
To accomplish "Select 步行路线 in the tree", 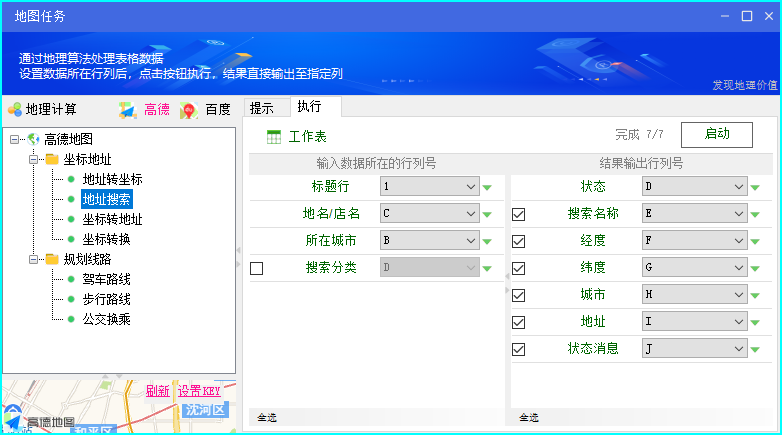I will [x=107, y=299].
